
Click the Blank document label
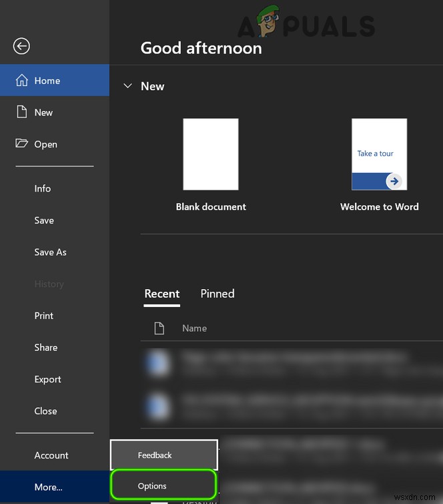point(211,207)
